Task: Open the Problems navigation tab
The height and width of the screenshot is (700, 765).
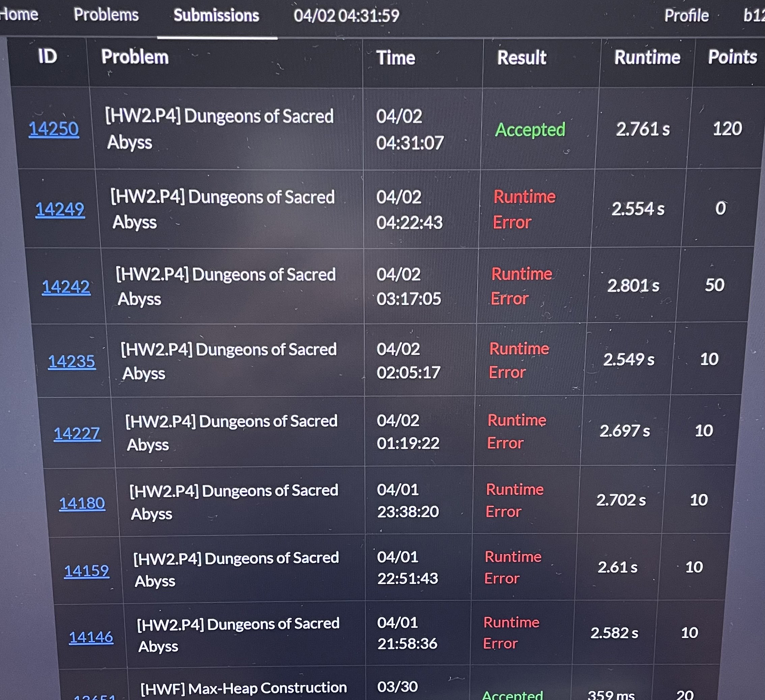Action: point(106,15)
